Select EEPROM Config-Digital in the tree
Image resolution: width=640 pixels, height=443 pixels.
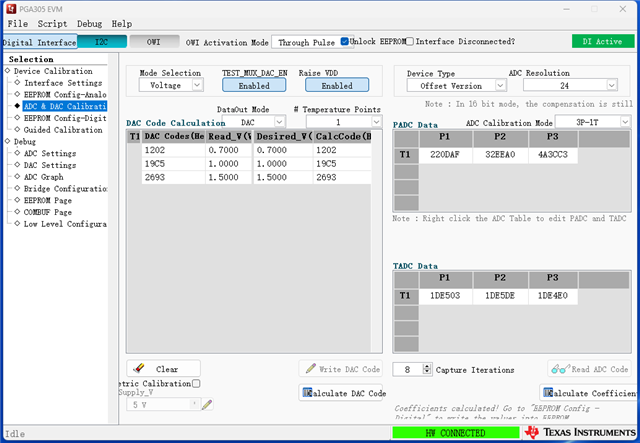(x=65, y=118)
